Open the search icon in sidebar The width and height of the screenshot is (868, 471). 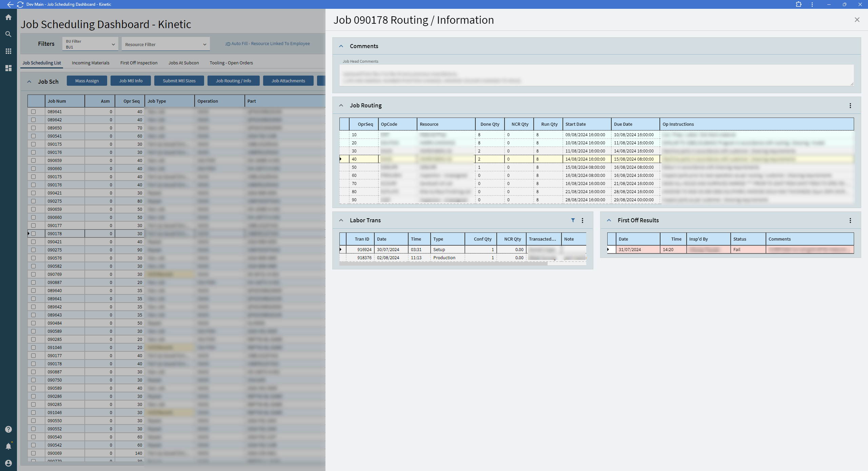pyautogui.click(x=8, y=34)
